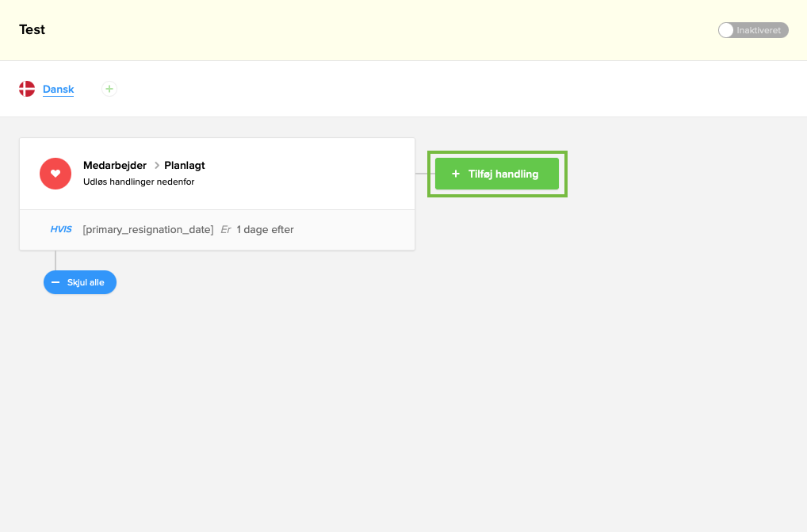
Task: Click the Danish flag icon
Action: (x=26, y=88)
